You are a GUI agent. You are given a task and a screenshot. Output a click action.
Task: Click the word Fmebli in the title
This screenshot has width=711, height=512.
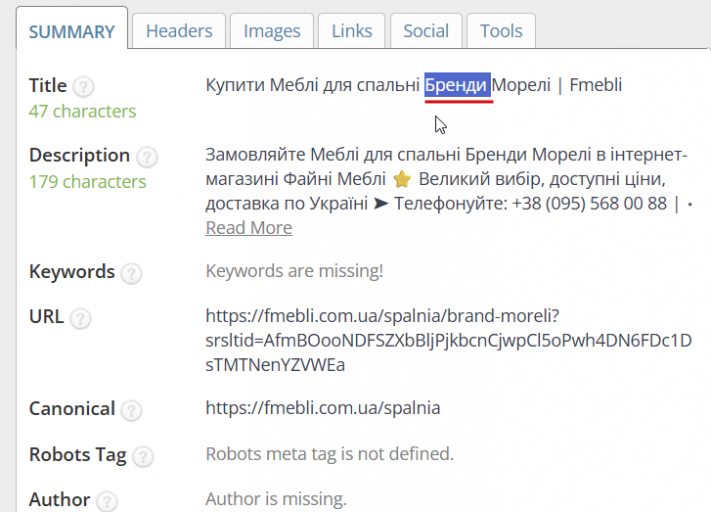pyautogui.click(x=595, y=85)
